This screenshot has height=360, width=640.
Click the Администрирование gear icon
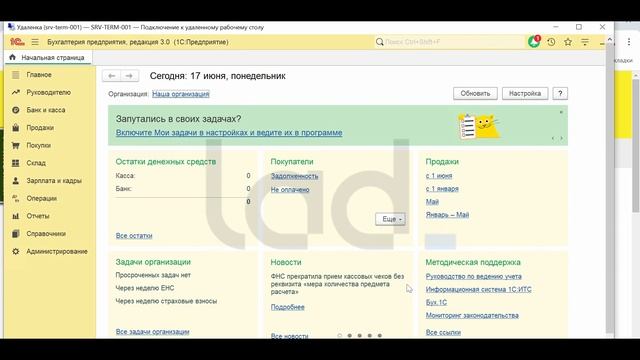point(16,251)
